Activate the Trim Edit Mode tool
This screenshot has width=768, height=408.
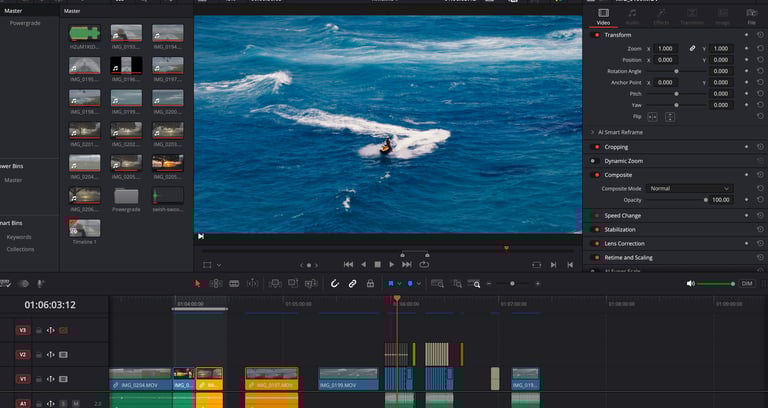tap(216, 284)
